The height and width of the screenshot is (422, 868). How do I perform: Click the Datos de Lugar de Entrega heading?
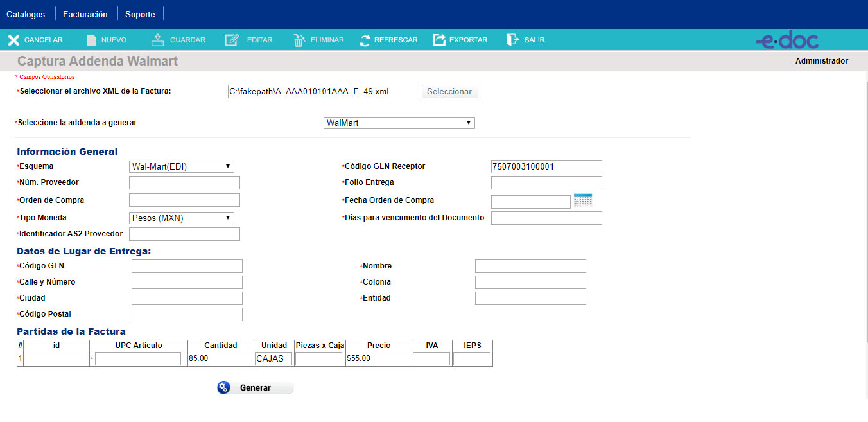pos(84,251)
